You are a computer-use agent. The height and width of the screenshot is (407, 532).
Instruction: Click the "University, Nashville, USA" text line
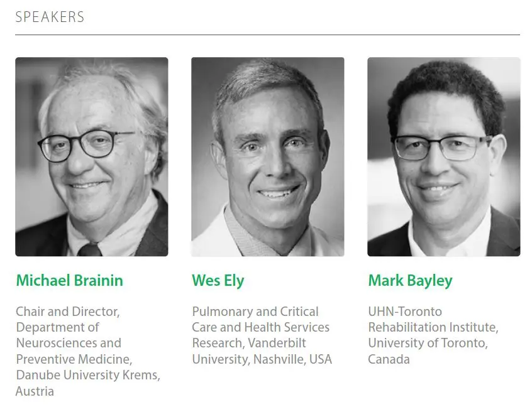coord(262,359)
